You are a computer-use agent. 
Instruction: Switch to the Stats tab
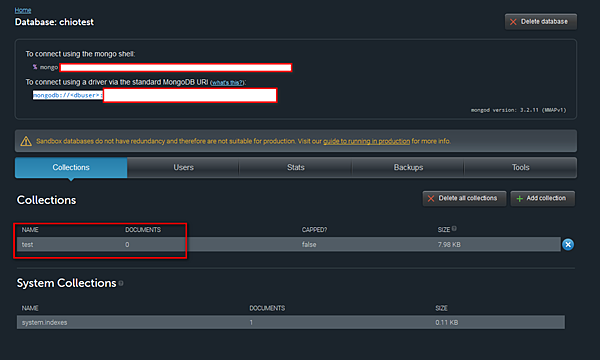pos(296,168)
